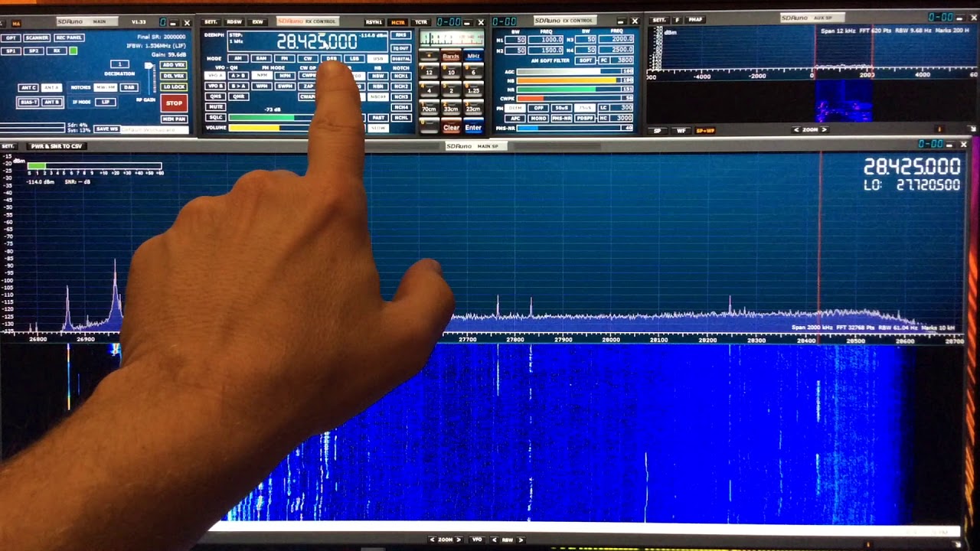Select CW demodulation mode

(308, 58)
